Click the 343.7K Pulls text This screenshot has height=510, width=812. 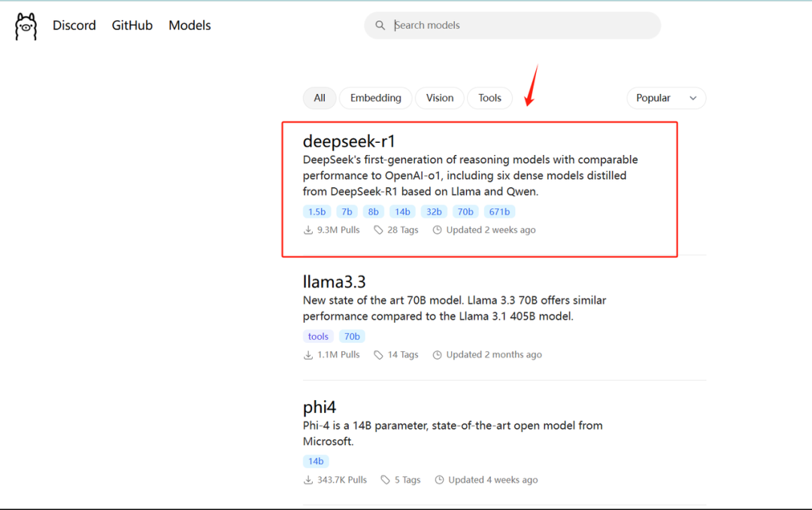pyautogui.click(x=342, y=480)
